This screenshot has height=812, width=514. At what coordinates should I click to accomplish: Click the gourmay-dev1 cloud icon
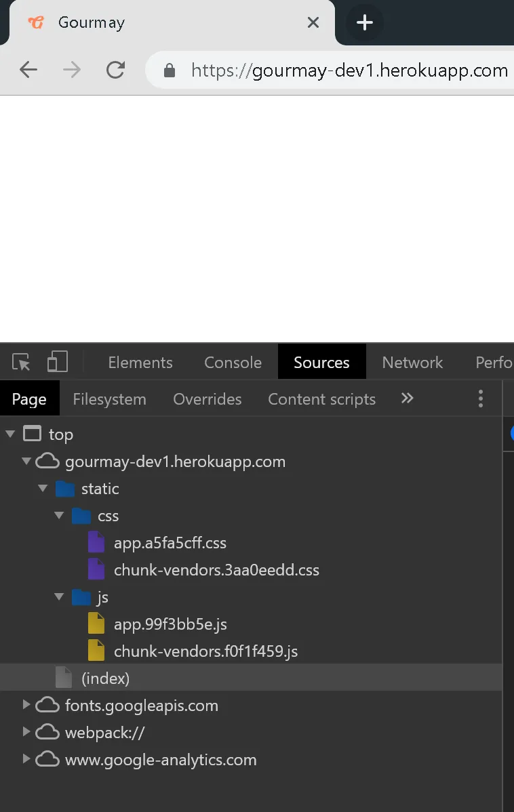click(x=47, y=460)
